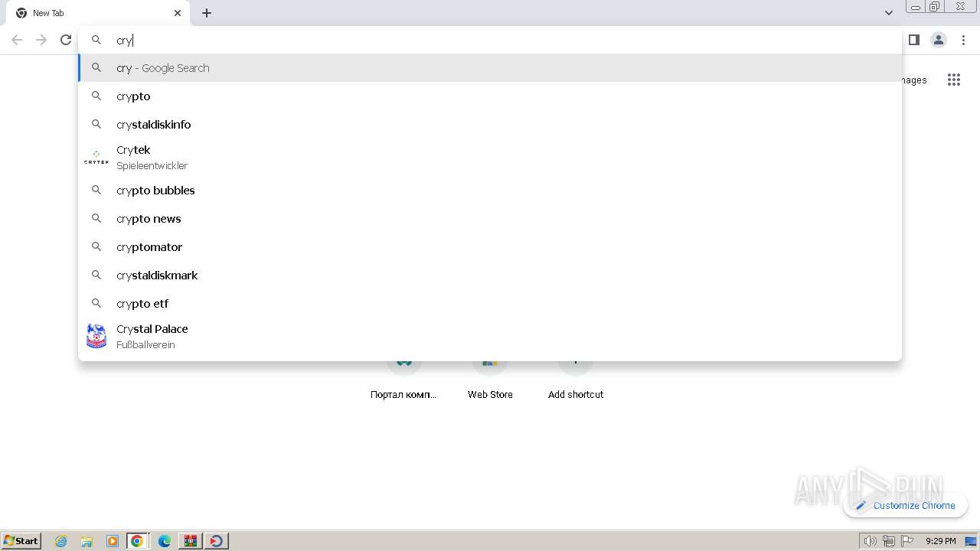
Task: Click the browser back arrow
Action: click(x=17, y=40)
